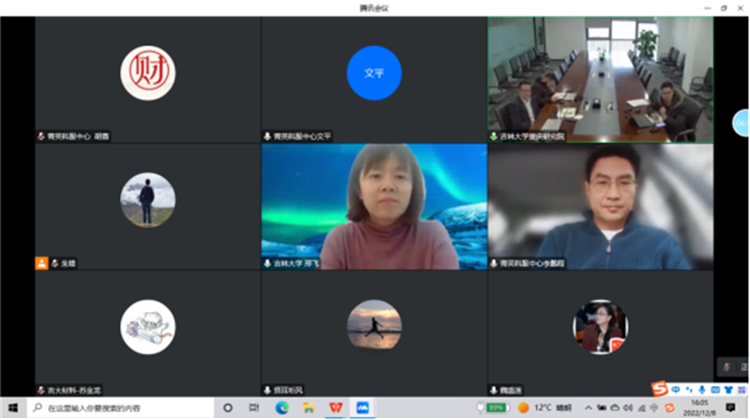Toggle the 中 language mode on the Sogou bar

coord(675,390)
